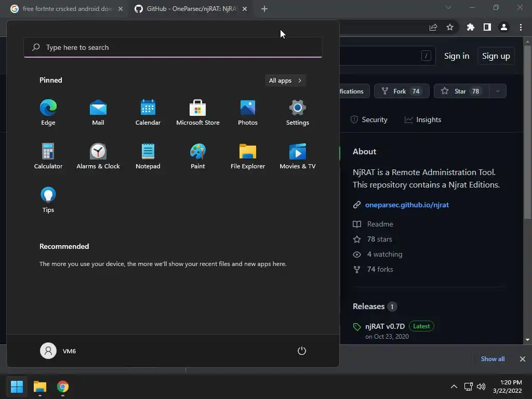Open the Calendar app
This screenshot has height=399, width=532.
click(148, 113)
